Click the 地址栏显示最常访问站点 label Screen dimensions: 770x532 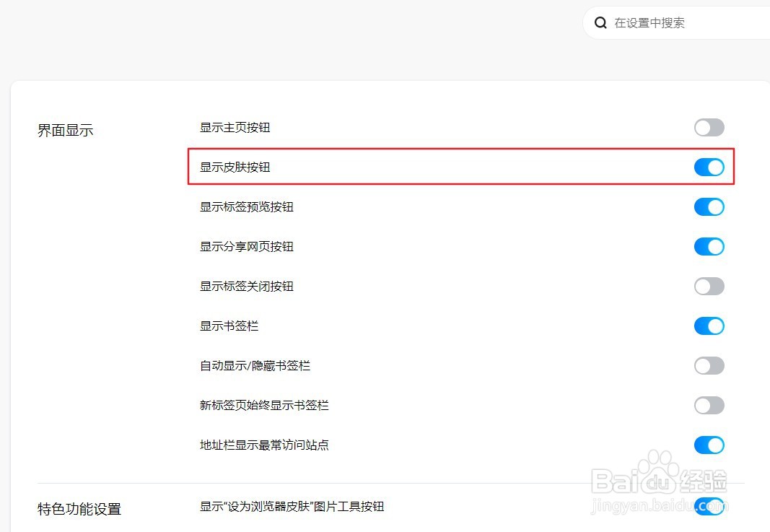264,445
